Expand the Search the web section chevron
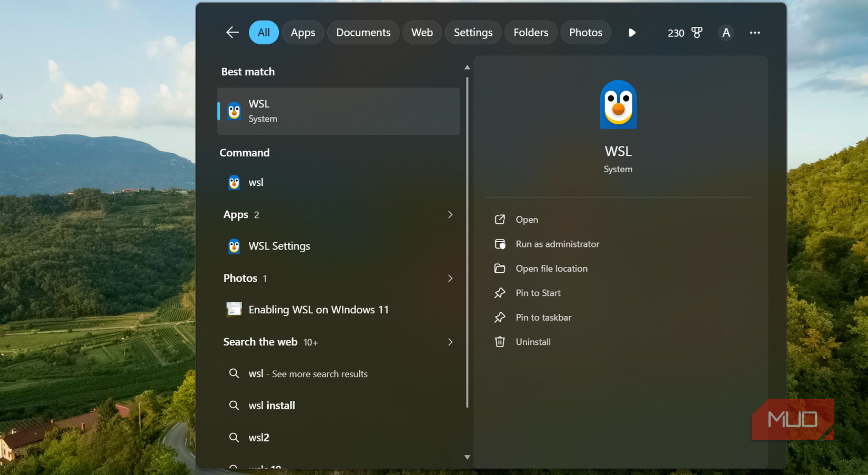Viewport: 868px width, 475px height. click(450, 342)
